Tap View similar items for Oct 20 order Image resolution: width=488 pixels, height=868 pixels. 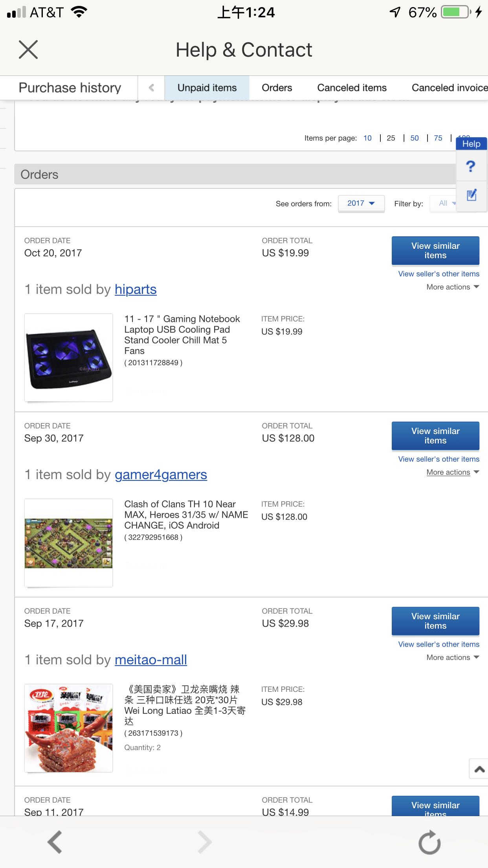pos(435,250)
